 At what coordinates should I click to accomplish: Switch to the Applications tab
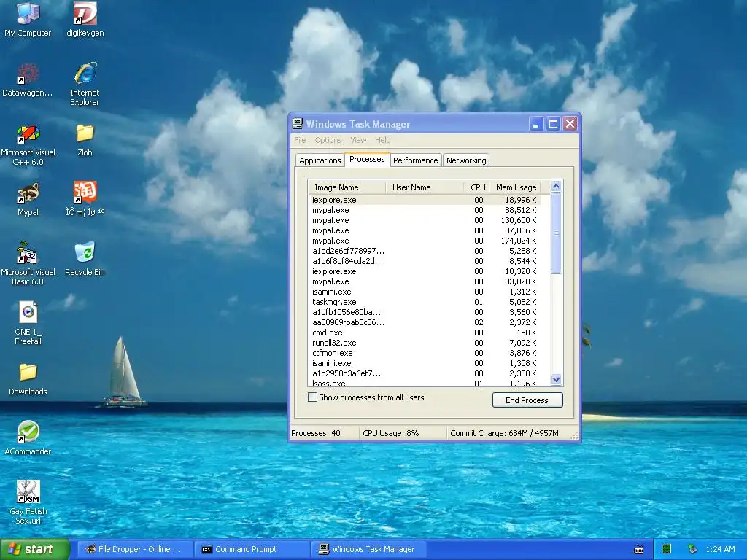(320, 160)
